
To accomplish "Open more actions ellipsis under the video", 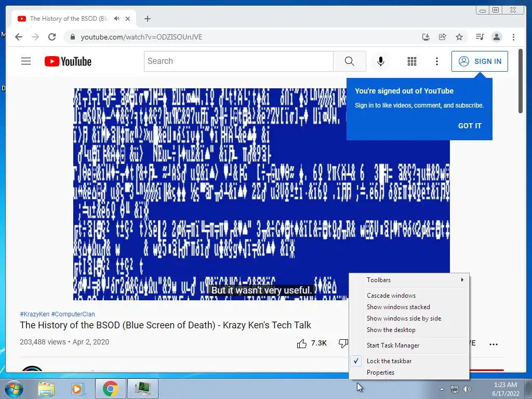I will pos(494,344).
